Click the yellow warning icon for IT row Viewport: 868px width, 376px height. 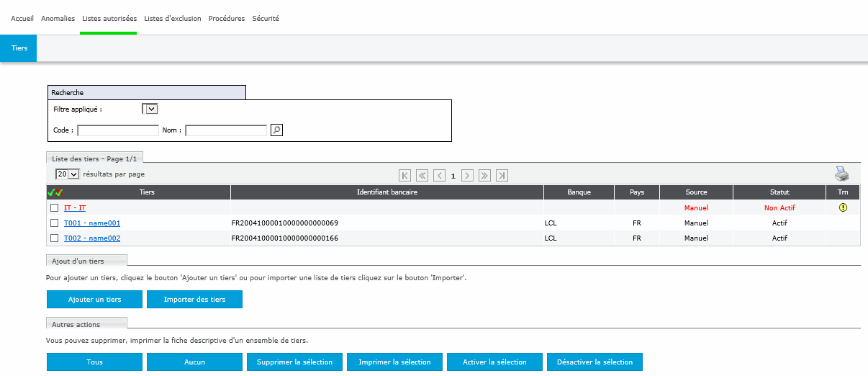coord(843,207)
